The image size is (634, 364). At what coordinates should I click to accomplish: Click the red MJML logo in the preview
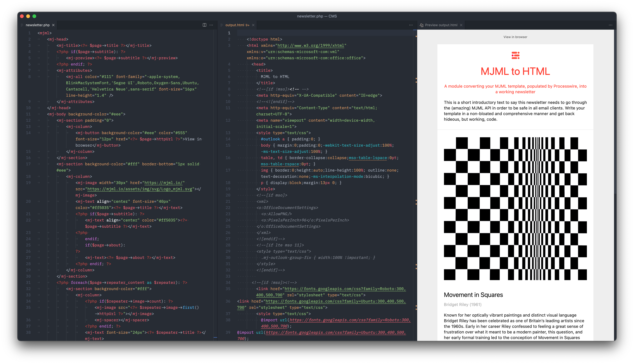click(x=515, y=55)
